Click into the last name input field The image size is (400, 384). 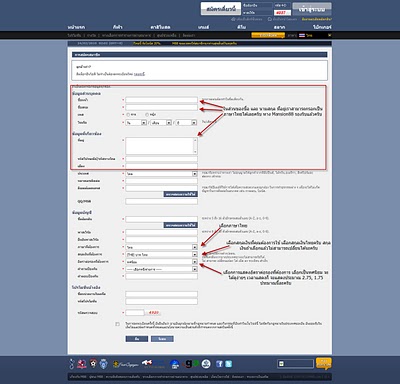point(161,107)
